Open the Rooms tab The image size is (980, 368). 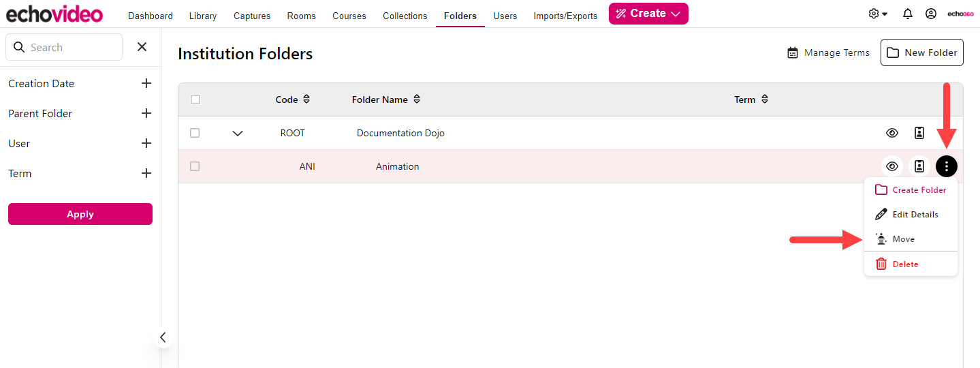[x=302, y=16]
